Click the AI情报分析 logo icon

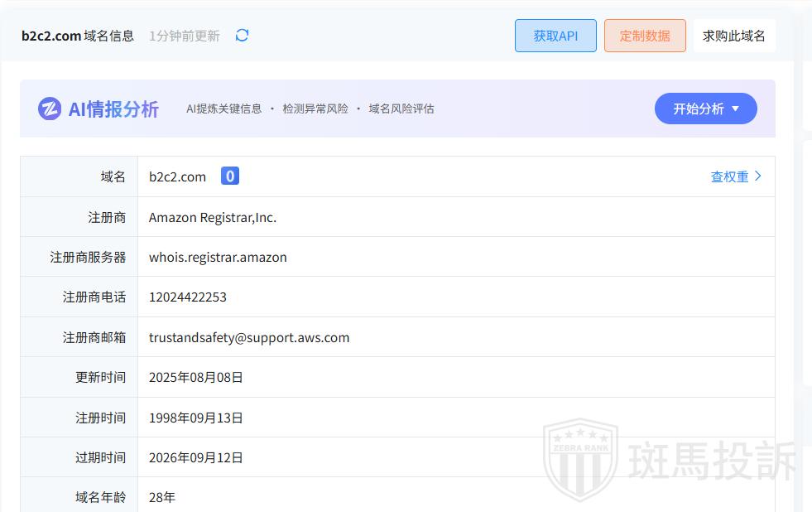click(50, 109)
